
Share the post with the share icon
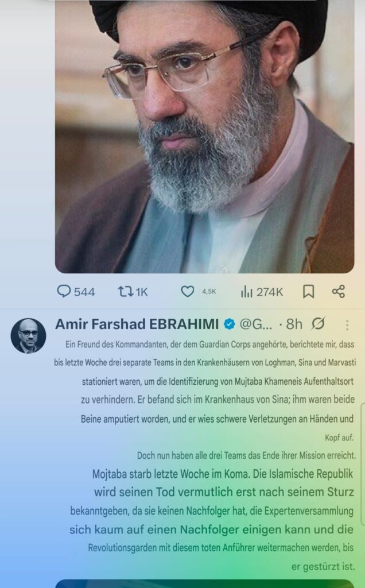click(x=339, y=291)
